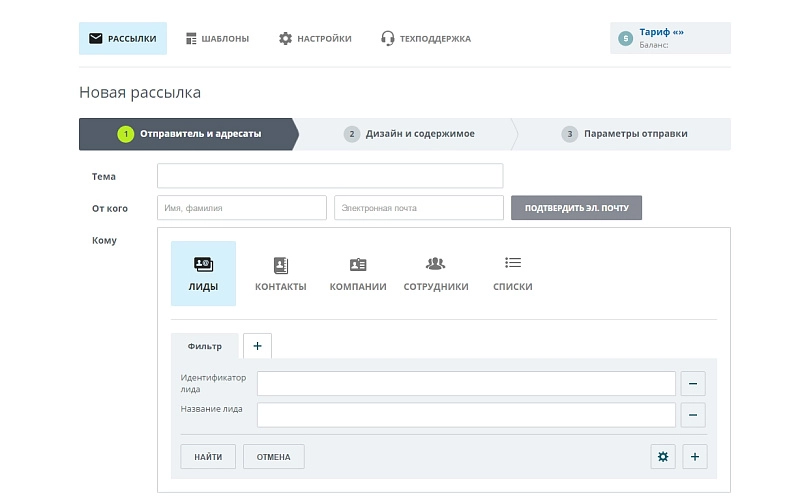The width and height of the screenshot is (800, 501).
Task: Pick the Списки list icon
Action: click(513, 263)
